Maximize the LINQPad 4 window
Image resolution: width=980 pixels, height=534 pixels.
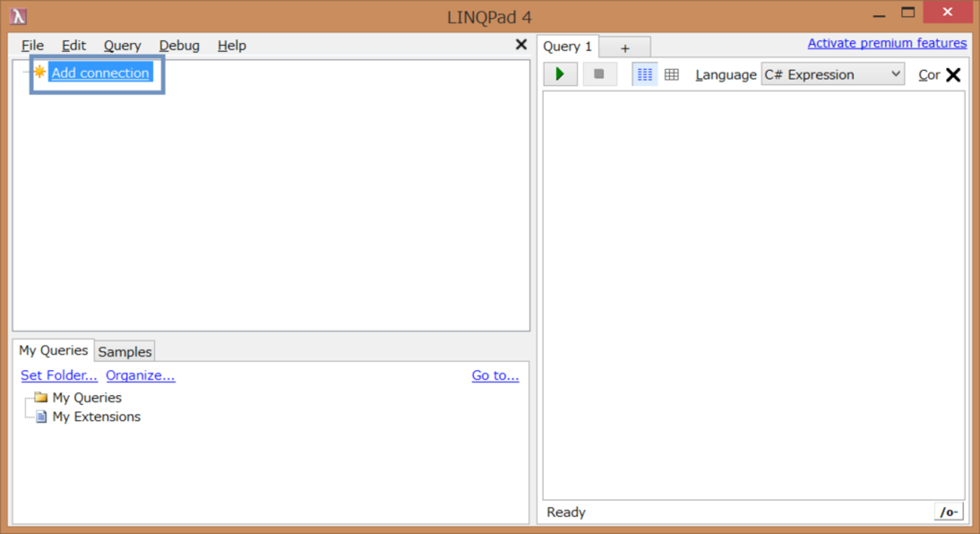click(908, 13)
